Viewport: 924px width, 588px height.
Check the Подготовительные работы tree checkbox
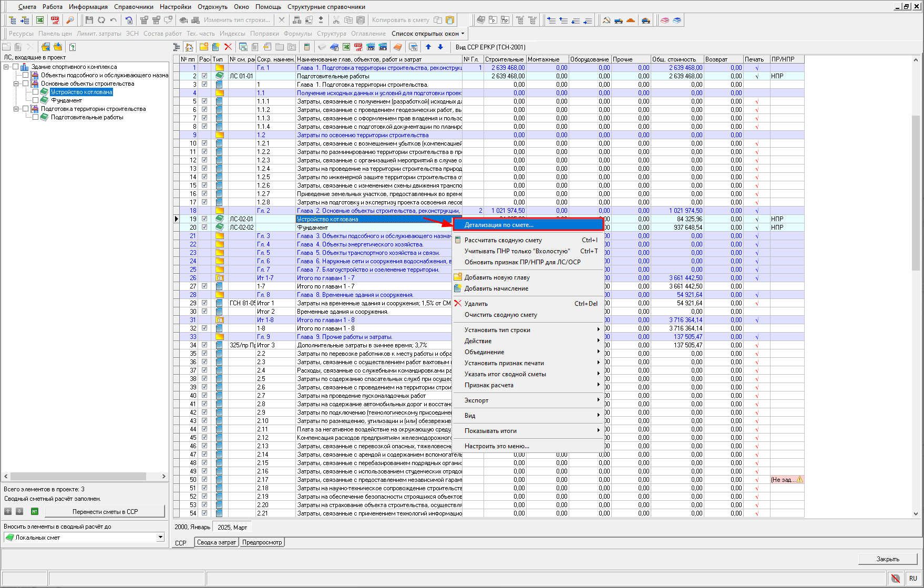(x=36, y=117)
